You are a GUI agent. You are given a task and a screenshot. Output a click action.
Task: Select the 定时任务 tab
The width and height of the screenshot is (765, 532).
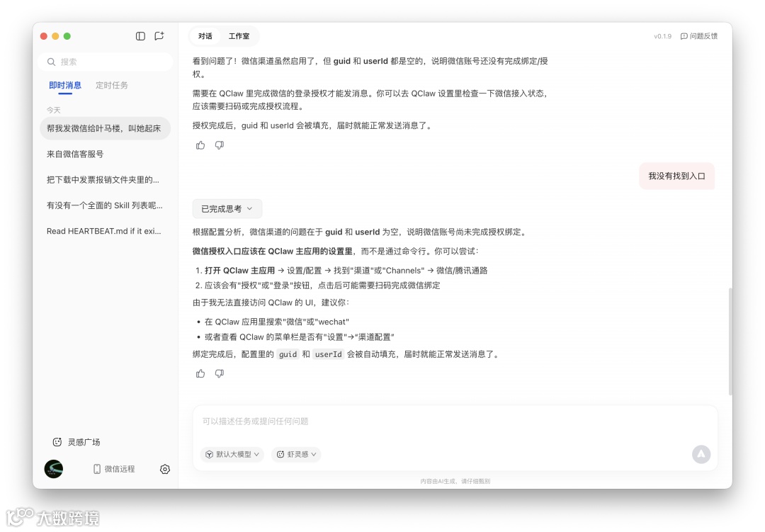point(112,86)
